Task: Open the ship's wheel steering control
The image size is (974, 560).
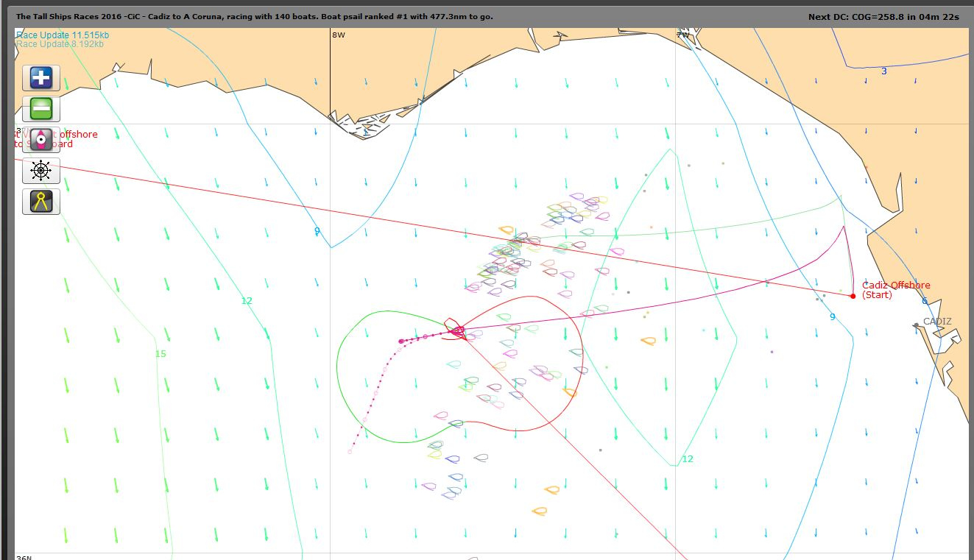Action: 41,171
